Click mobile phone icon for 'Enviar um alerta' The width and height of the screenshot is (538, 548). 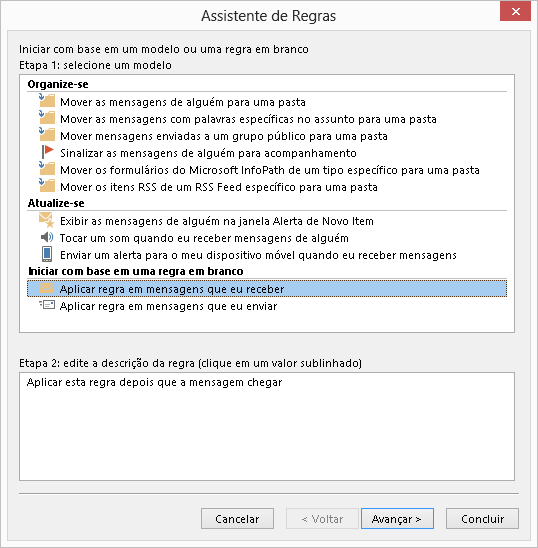[x=47, y=254]
